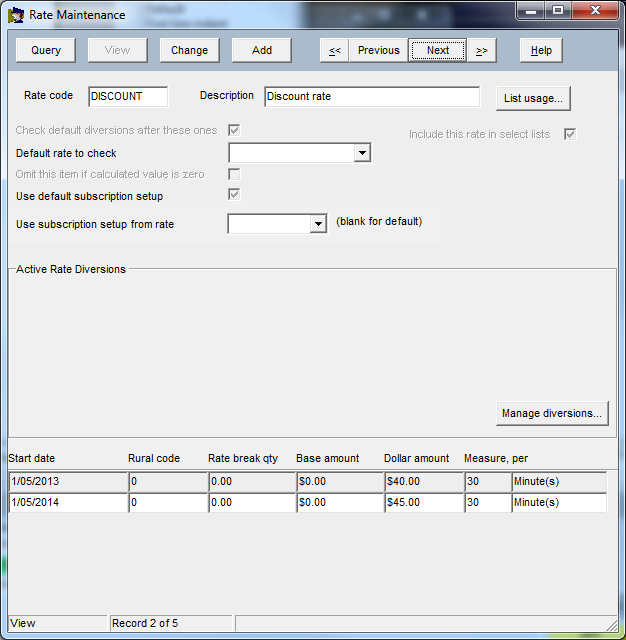Click Rate break qty 0.00 in 1/05/2014 row
This screenshot has width=626, height=640.
[252, 502]
